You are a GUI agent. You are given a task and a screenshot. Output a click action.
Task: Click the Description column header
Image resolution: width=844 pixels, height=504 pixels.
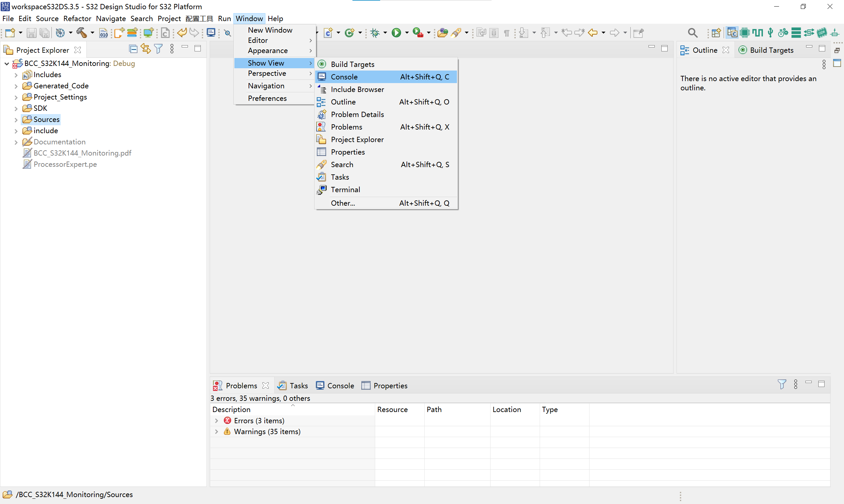pyautogui.click(x=231, y=409)
